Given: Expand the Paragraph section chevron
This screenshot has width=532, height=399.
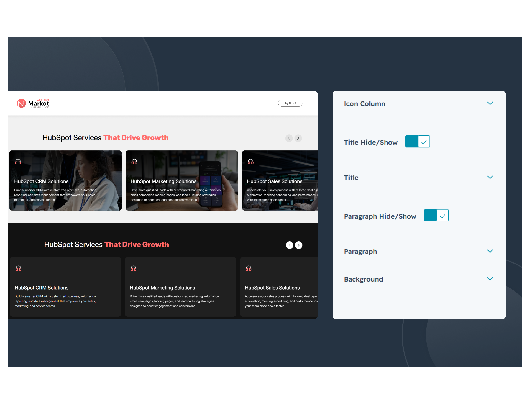Looking at the screenshot, I should point(490,251).
